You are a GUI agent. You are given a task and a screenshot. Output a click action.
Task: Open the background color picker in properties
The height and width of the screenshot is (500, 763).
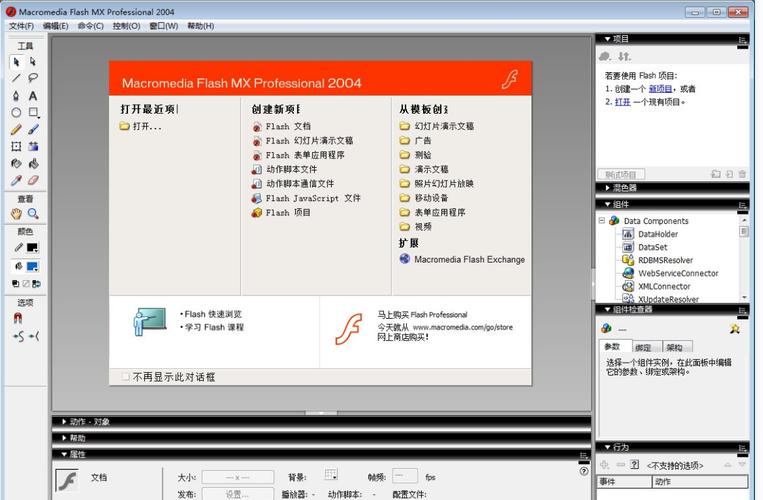pos(331,474)
